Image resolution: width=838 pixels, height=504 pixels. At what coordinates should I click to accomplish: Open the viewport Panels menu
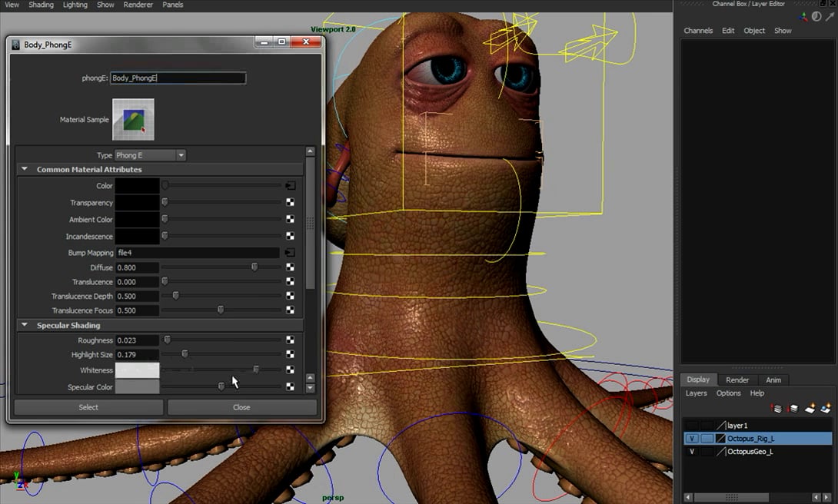[x=173, y=5]
